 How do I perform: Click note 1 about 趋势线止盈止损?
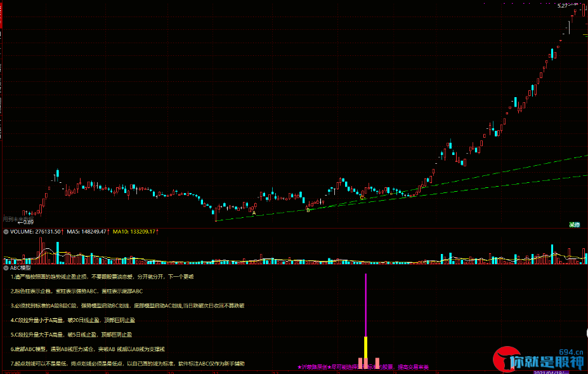point(102,277)
